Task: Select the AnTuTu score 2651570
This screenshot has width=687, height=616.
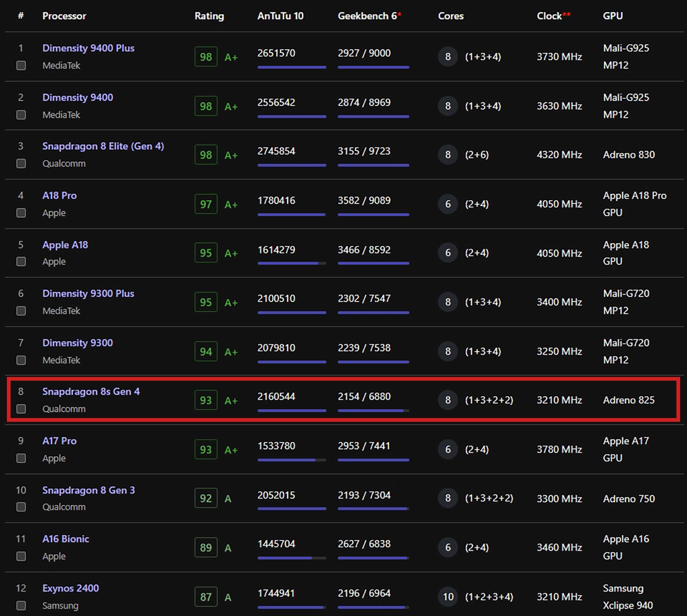Action: 276,53
